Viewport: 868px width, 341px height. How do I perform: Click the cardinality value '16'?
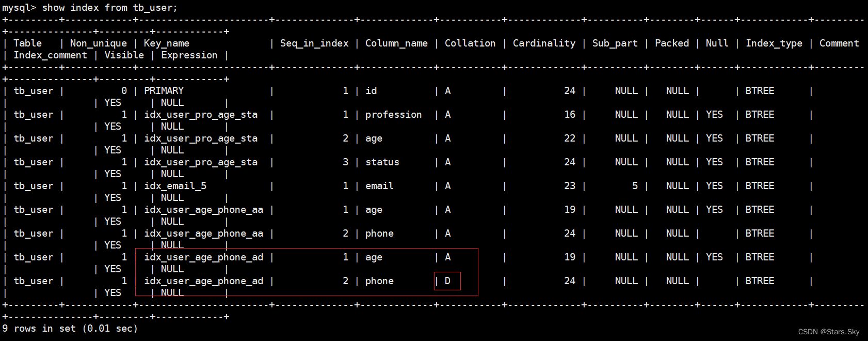pyautogui.click(x=570, y=115)
